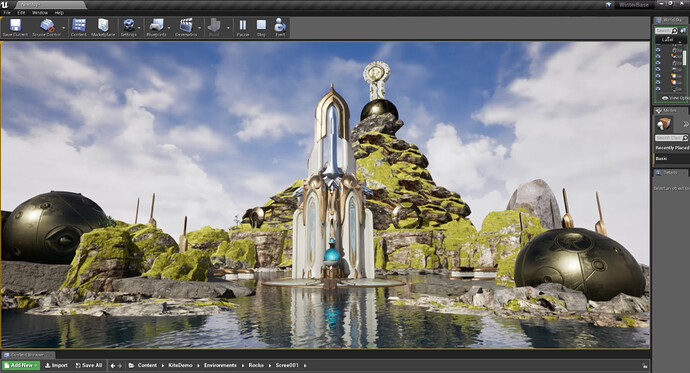Screen dimensions: 690x373
Task: Click the tutorial cap icon near WinterBase
Action: (609, 4)
